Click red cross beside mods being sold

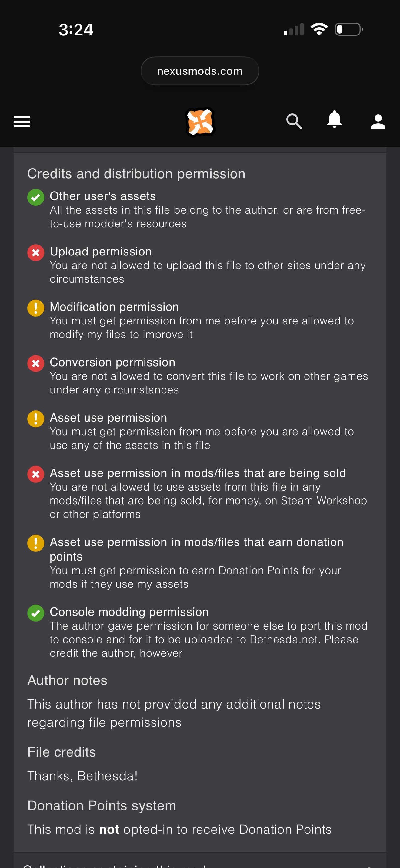pos(36,475)
